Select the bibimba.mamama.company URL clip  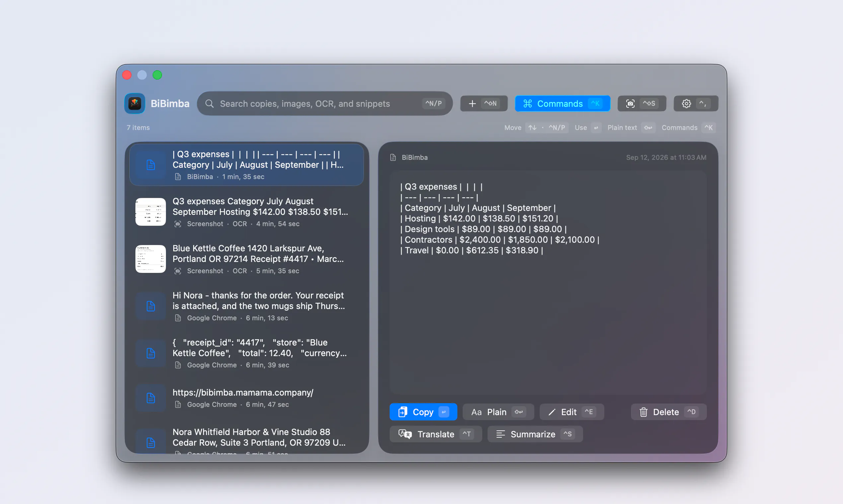tap(247, 398)
